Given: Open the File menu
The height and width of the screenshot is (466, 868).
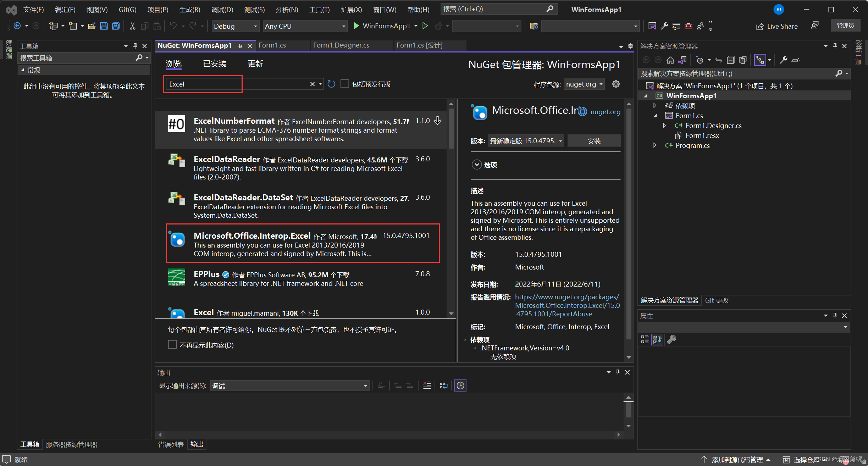Looking at the screenshot, I should (x=34, y=10).
